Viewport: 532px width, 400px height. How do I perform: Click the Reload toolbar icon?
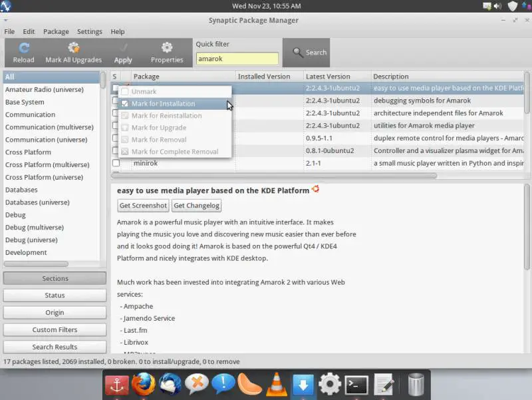[x=24, y=48]
